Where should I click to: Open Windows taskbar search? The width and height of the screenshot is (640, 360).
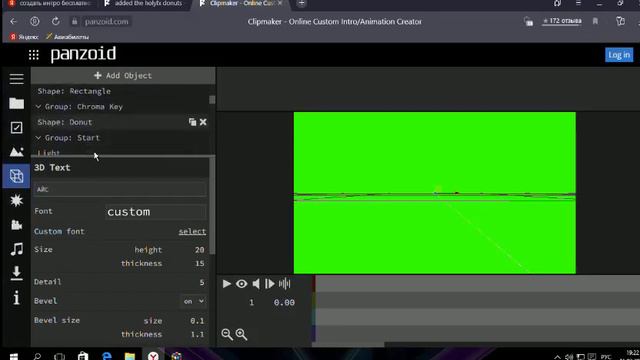click(37, 356)
